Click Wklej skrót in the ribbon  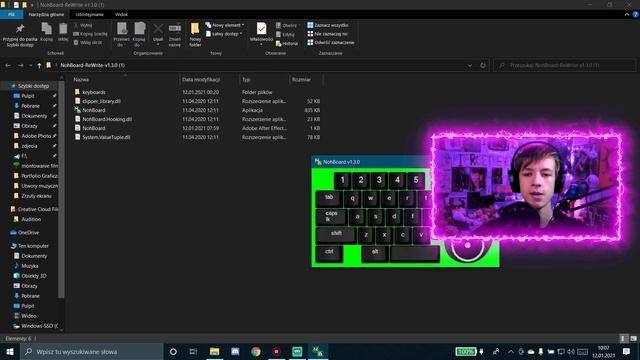click(88, 42)
